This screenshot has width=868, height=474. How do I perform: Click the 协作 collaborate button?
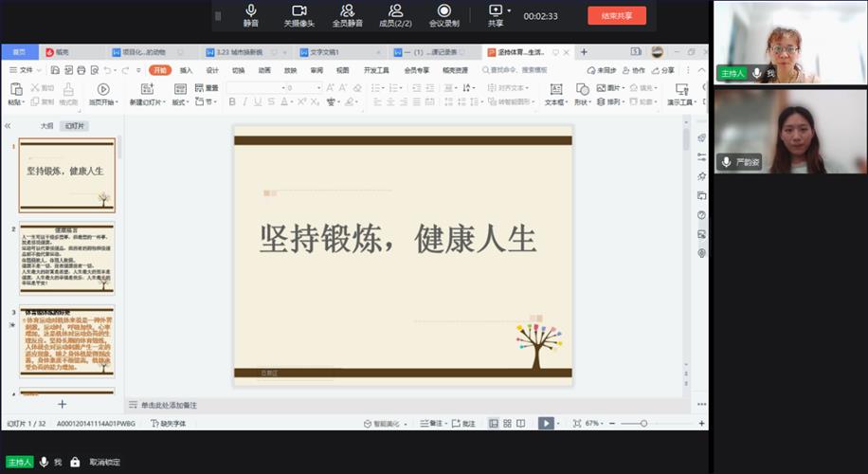pyautogui.click(x=634, y=70)
